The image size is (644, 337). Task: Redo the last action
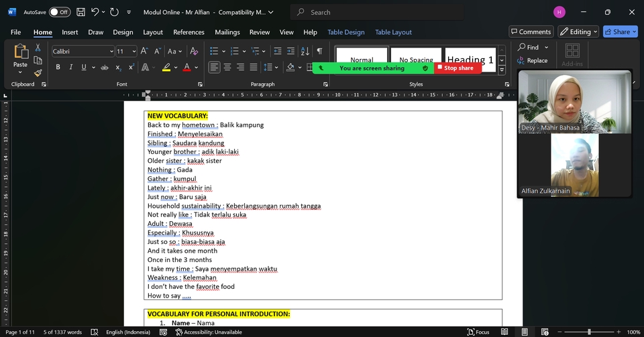tap(115, 12)
